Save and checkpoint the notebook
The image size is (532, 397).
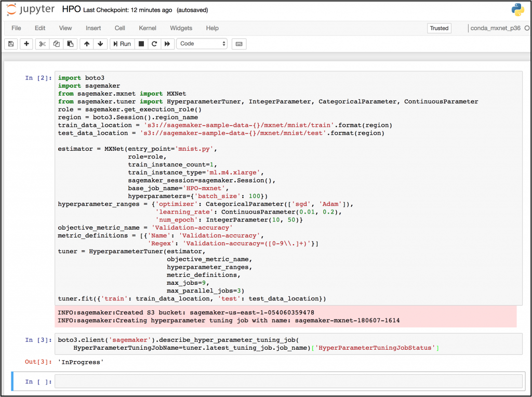[11, 44]
